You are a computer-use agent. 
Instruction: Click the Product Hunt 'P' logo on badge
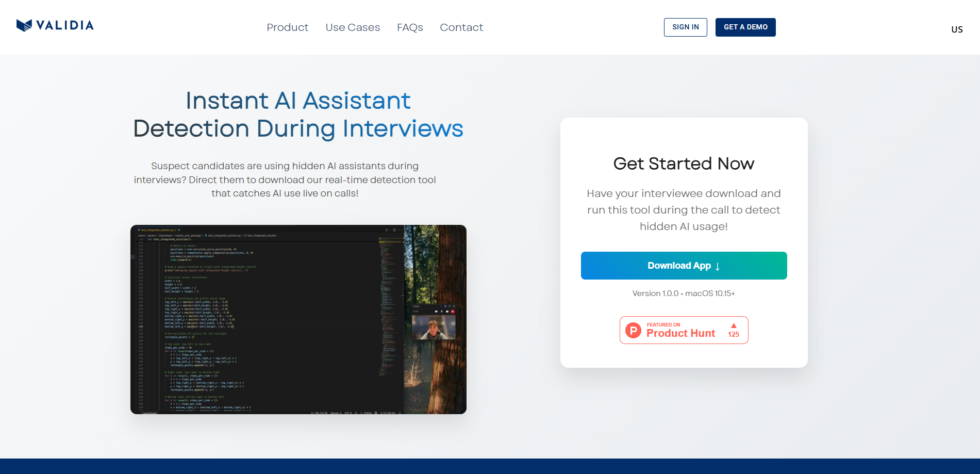[x=633, y=330]
